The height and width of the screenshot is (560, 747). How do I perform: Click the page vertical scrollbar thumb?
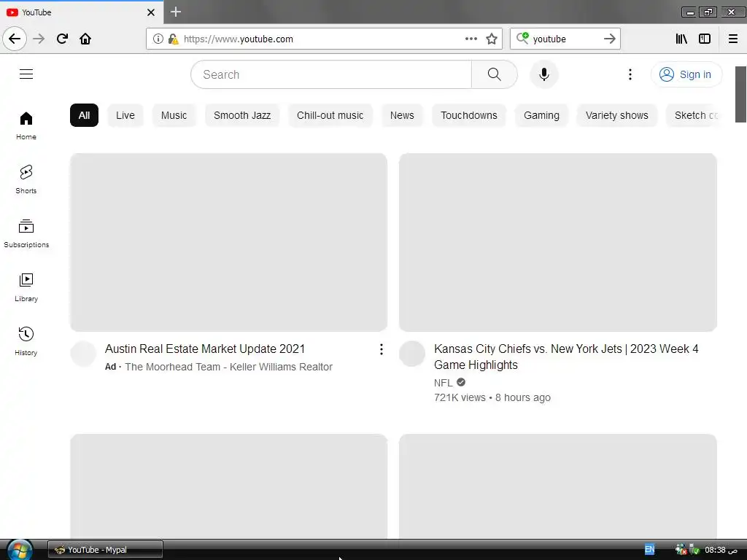(741, 94)
